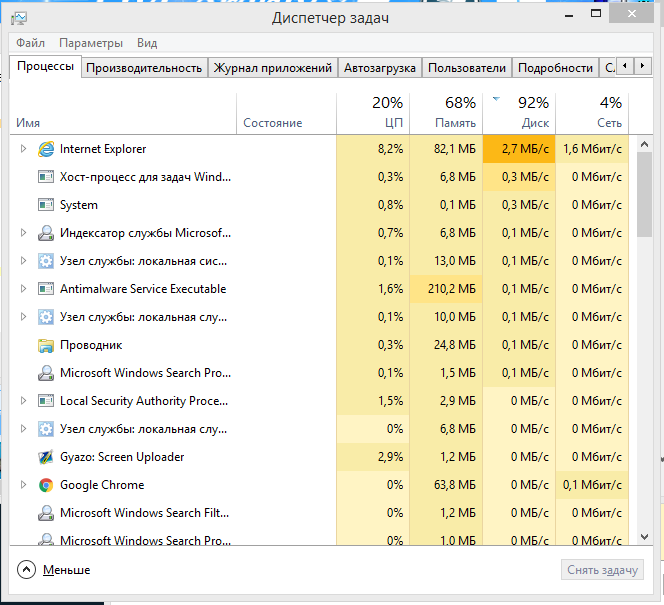Expand the Internet Explorer process group
The height and width of the screenshot is (605, 664).
point(23,149)
